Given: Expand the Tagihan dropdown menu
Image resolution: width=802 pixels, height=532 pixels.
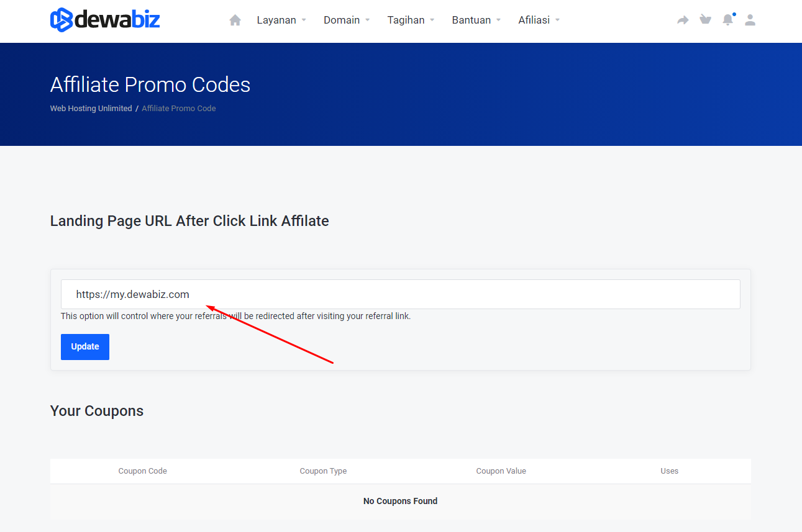Looking at the screenshot, I should click(411, 20).
